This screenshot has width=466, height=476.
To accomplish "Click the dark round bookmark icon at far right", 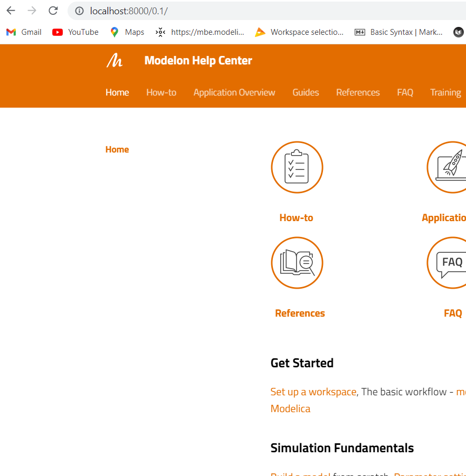I will pos(459,32).
